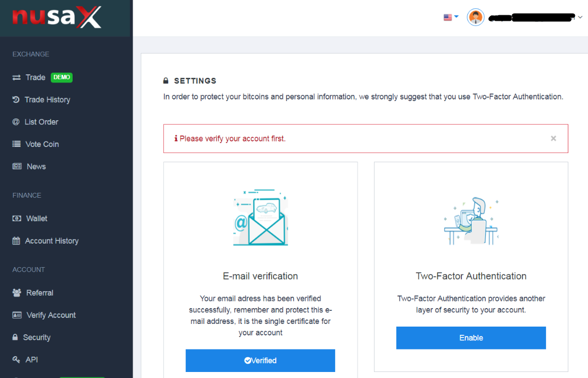Click the Verified email button
588x378 pixels.
pyautogui.click(x=260, y=361)
